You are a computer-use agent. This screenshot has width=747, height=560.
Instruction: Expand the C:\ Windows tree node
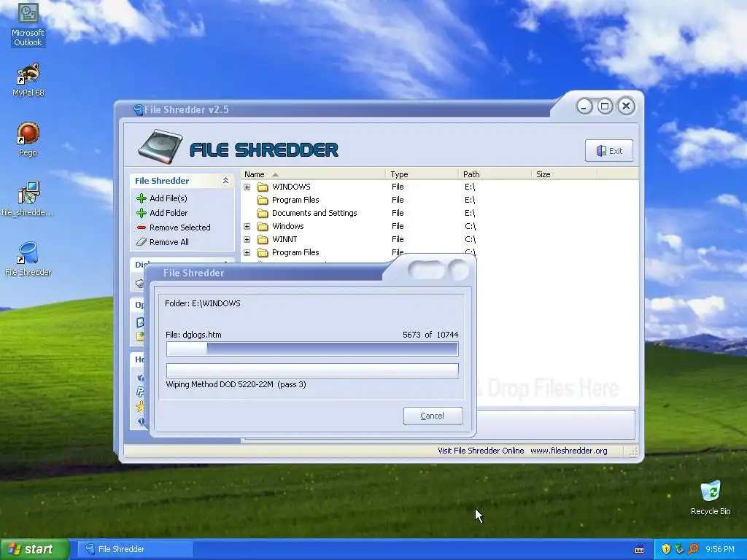pos(247,226)
